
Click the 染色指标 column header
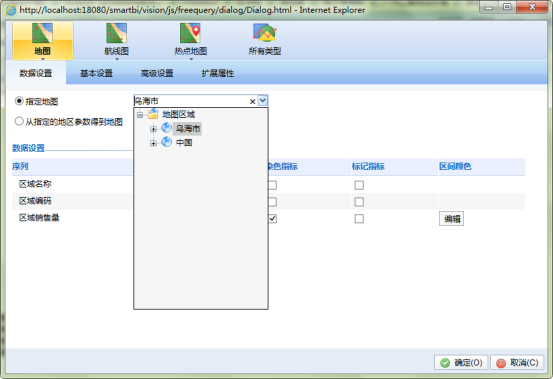(283, 166)
